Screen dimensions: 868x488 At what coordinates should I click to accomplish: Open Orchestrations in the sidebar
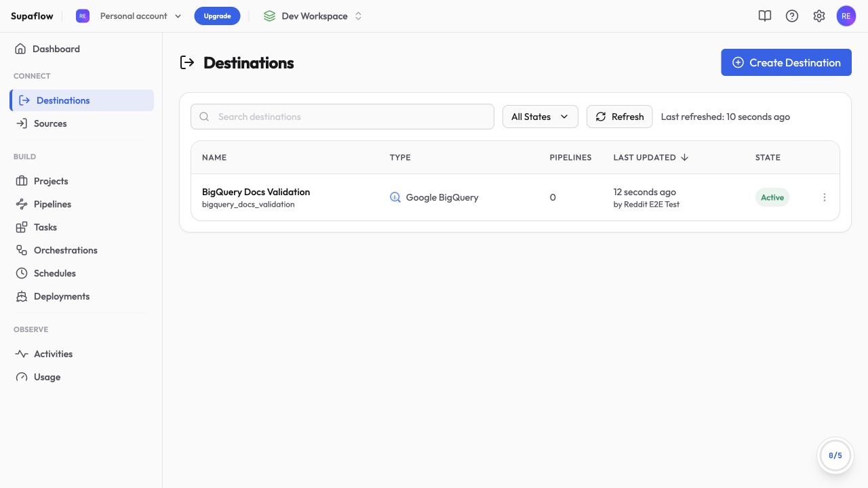click(82, 250)
